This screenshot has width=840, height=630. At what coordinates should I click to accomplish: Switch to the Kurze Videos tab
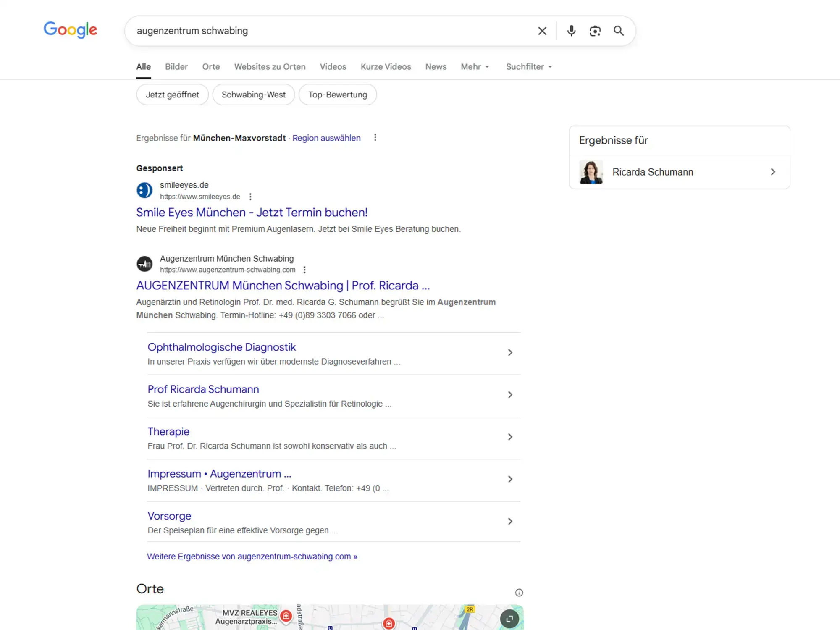pyautogui.click(x=386, y=67)
